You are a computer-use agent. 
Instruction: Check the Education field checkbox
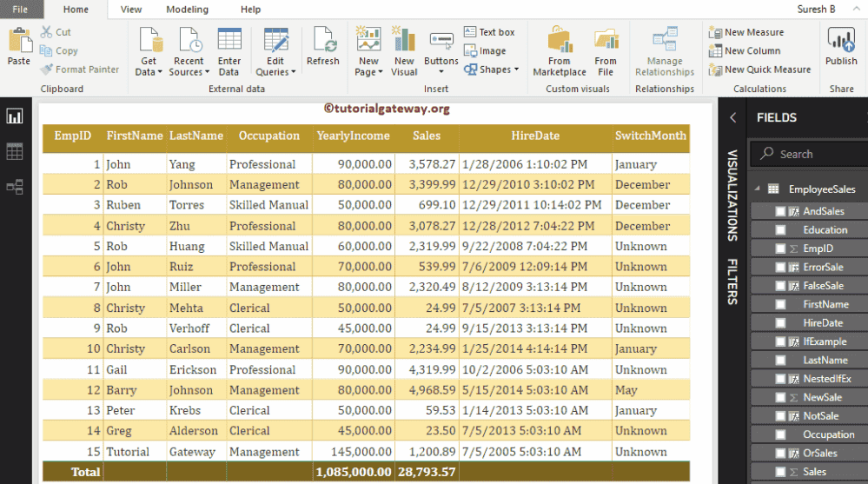[780, 230]
